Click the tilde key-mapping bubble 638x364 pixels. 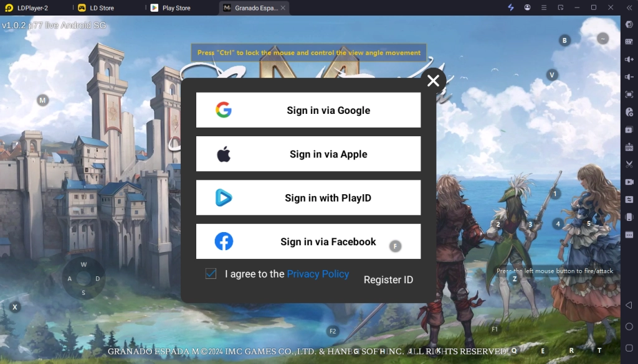click(x=603, y=39)
